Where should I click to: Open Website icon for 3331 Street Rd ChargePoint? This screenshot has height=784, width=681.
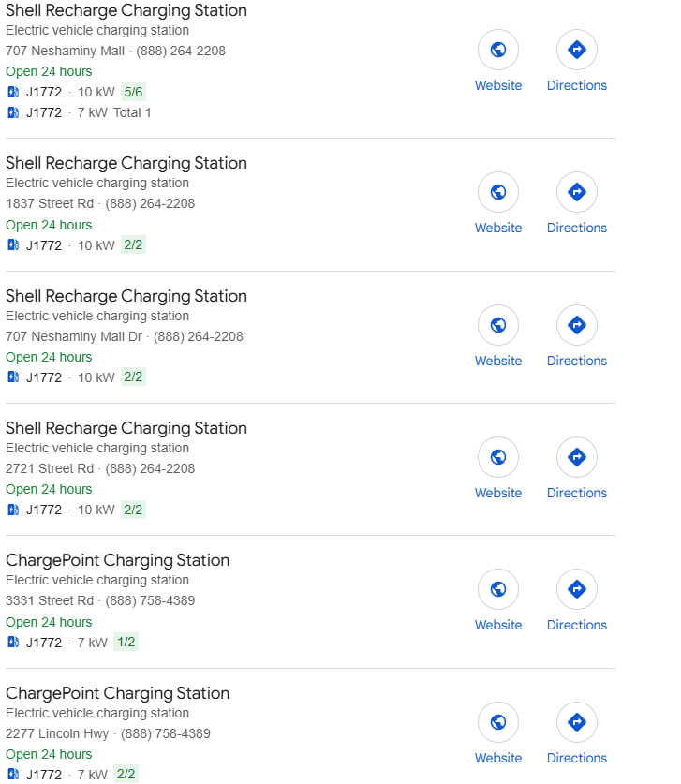click(498, 589)
